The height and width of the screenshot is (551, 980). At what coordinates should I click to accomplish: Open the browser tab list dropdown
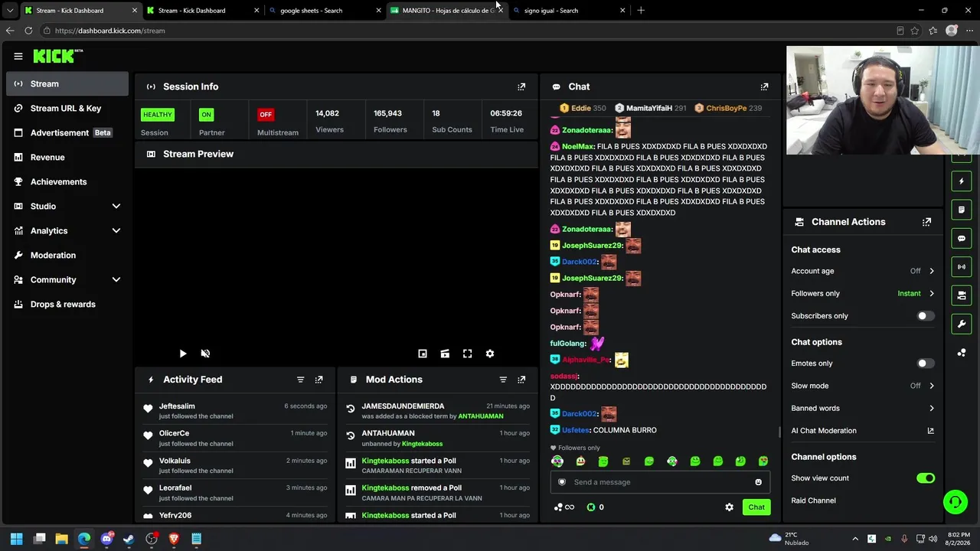point(10,11)
